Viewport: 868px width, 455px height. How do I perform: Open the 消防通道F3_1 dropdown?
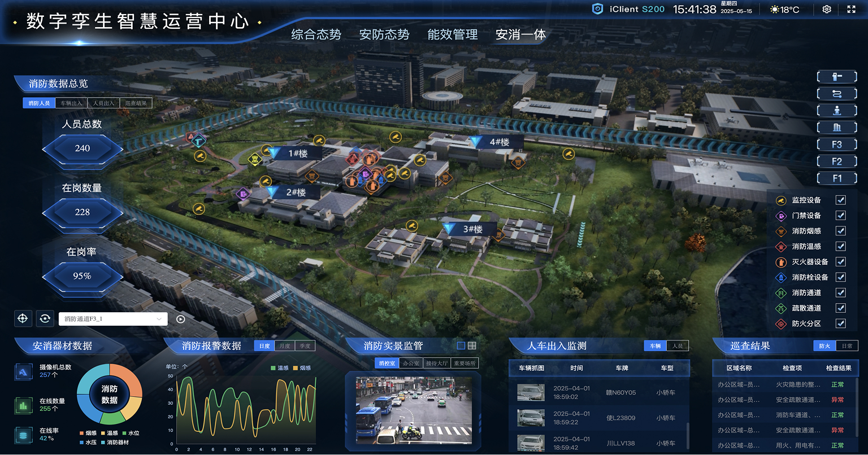pyautogui.click(x=113, y=319)
